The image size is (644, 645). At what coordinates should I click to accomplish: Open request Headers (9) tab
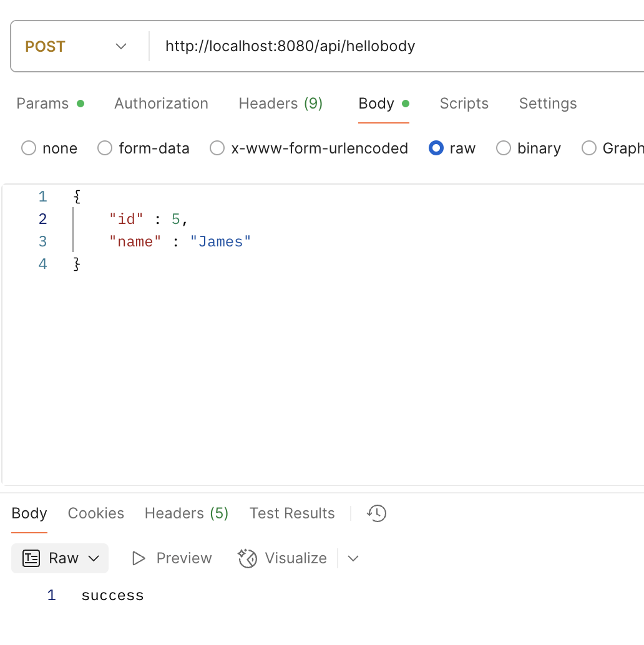point(280,104)
